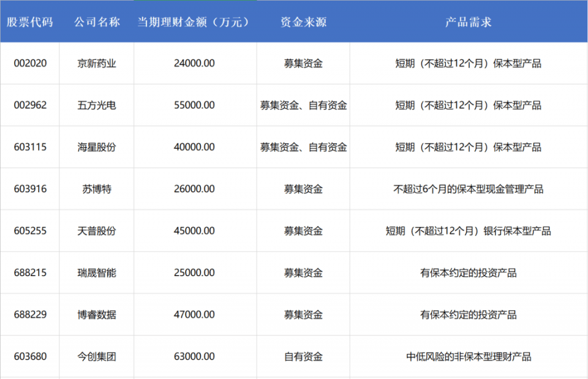Click company name 京新药业

click(x=97, y=63)
